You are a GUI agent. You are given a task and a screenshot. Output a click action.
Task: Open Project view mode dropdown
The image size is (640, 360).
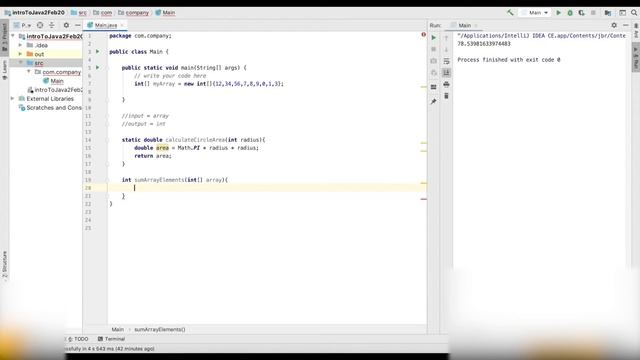[x=23, y=25]
